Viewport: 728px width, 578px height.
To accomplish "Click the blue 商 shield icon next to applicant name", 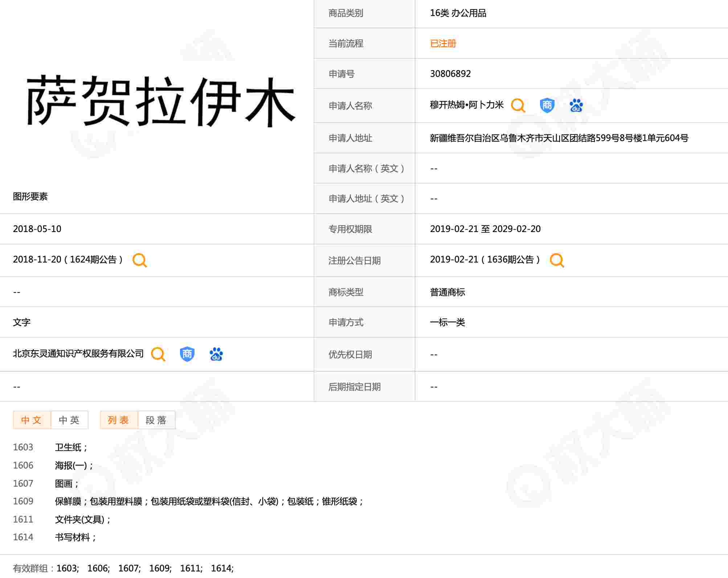I will [x=547, y=106].
